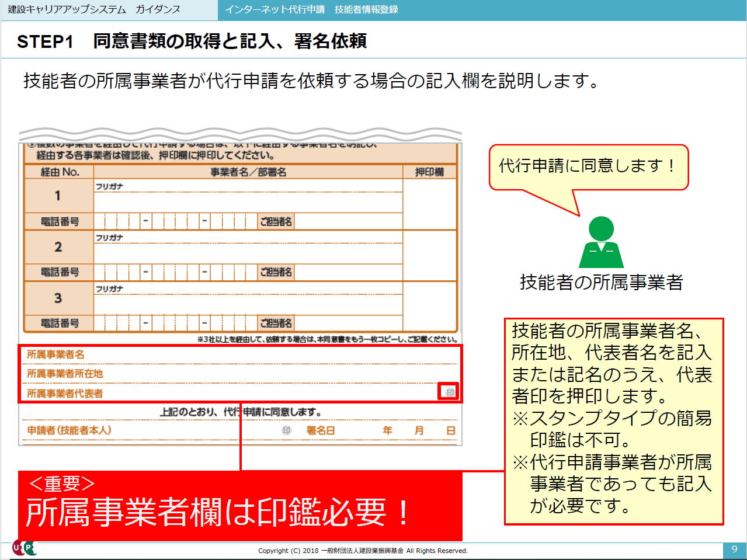This screenshot has height=560, width=747.
Task: Click the 代行申請に同意します speech bubble
Action: click(588, 167)
